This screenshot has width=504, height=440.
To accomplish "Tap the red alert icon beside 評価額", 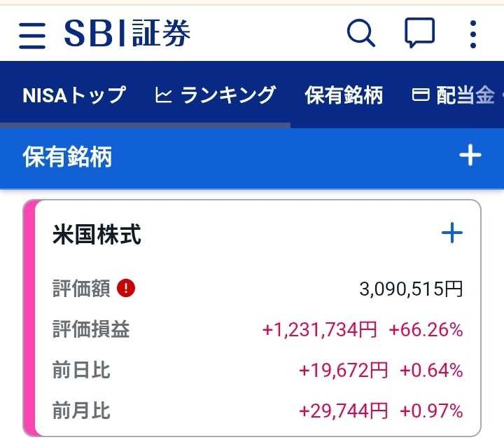I will 126,288.
